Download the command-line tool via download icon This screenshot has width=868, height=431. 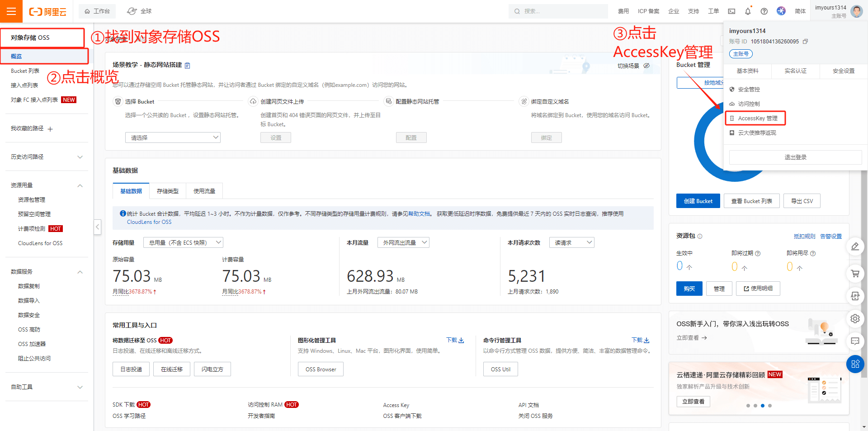coord(646,340)
